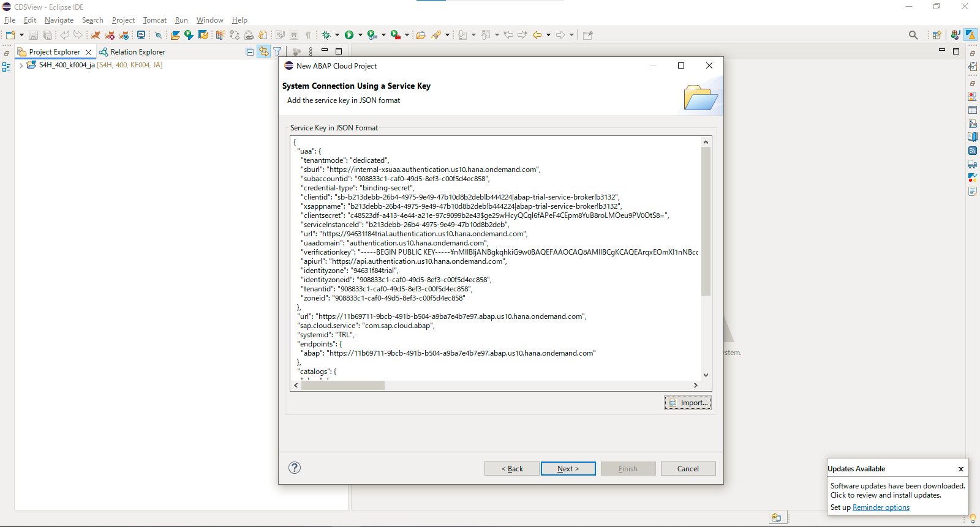The width and height of the screenshot is (980, 527).
Task: Click the Redo arrow in the toolbar
Action: pyautogui.click(x=78, y=35)
